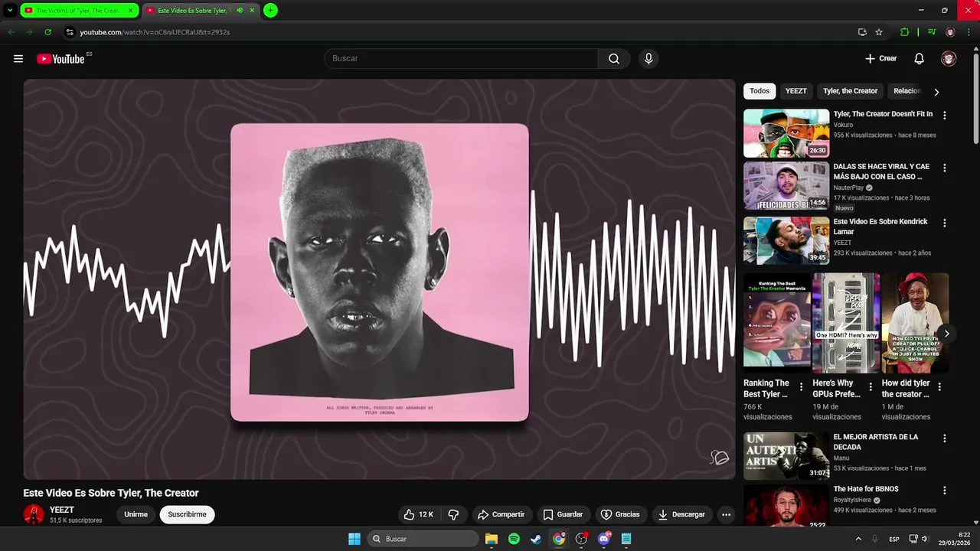
Task: Open options for 'How did tyler the creator' short
Action: [939, 387]
